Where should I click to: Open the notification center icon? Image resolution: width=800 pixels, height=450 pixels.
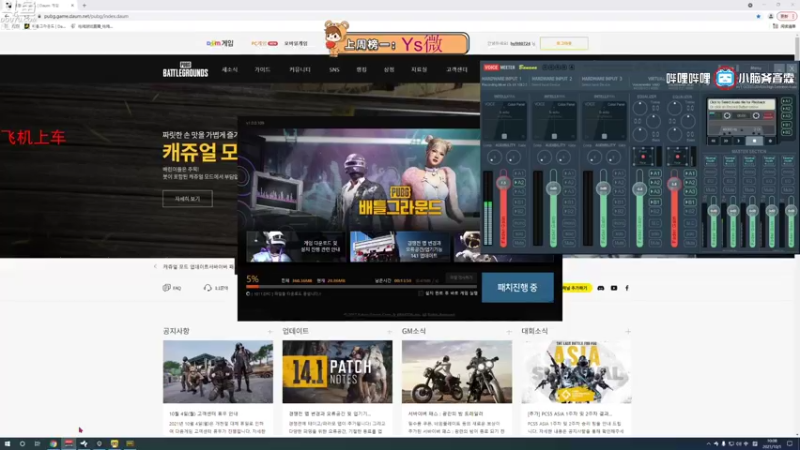pyautogui.click(x=790, y=444)
